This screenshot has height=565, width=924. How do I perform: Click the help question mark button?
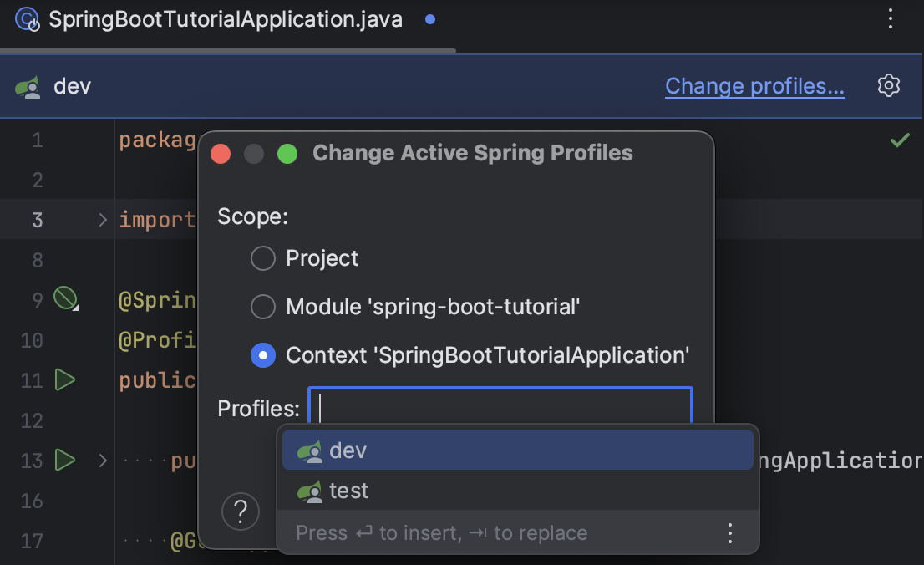tap(241, 512)
